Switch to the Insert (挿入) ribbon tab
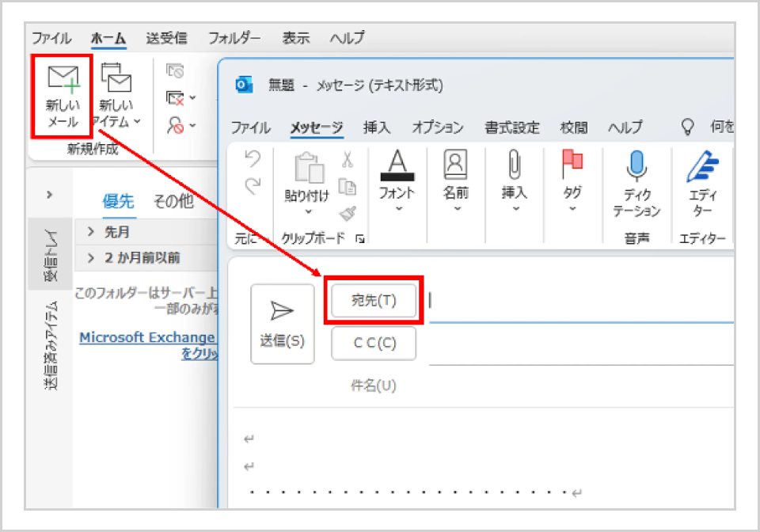 coord(377,127)
